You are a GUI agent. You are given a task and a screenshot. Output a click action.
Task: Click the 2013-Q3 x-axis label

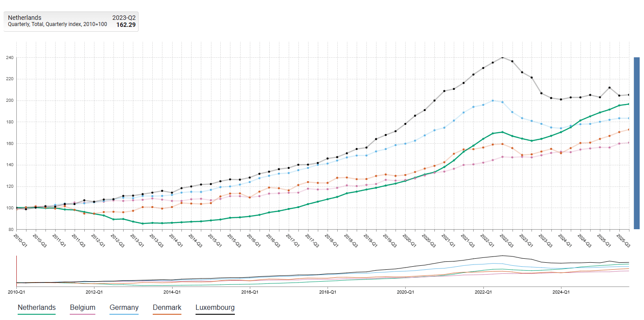[157, 240]
